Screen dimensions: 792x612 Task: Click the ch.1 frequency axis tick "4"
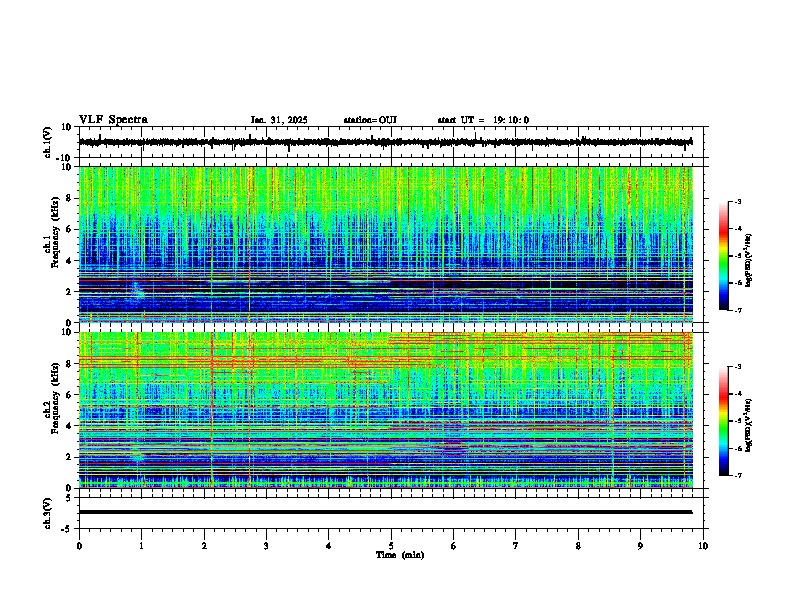click(x=70, y=261)
